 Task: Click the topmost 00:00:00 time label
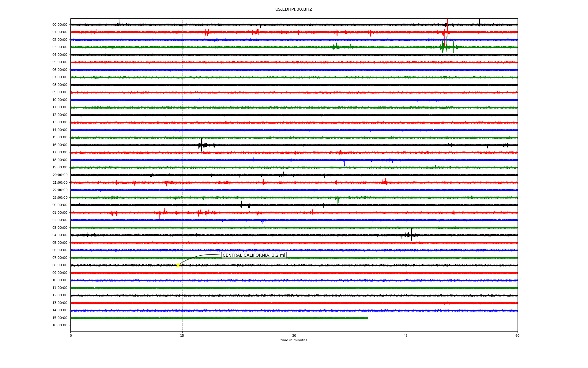pyautogui.click(x=60, y=25)
